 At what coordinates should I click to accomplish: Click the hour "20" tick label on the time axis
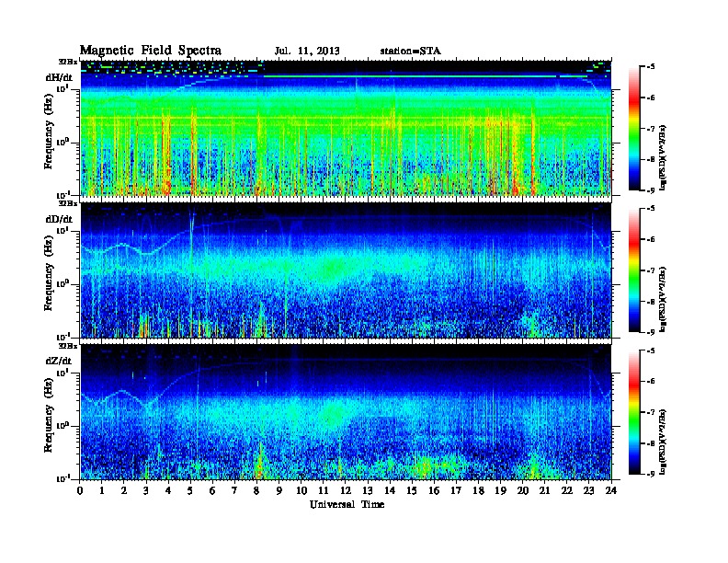(523, 490)
